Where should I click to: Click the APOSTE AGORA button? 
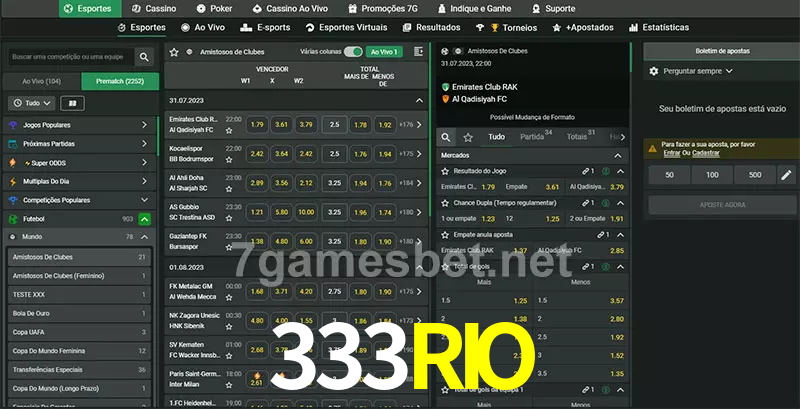click(722, 205)
